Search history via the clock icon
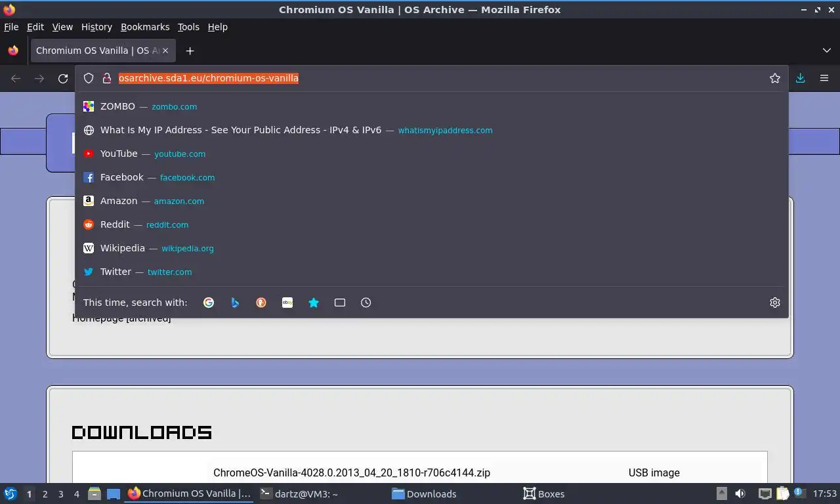840x504 pixels. [366, 303]
